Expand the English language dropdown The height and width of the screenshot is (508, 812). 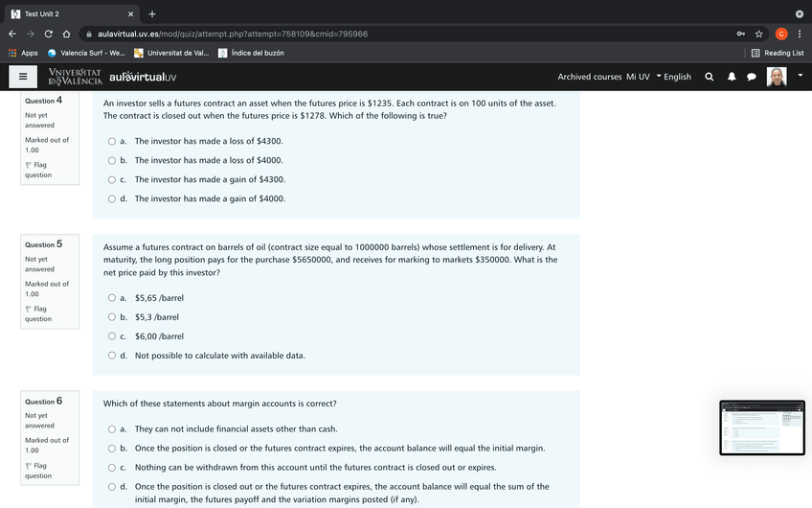click(673, 77)
